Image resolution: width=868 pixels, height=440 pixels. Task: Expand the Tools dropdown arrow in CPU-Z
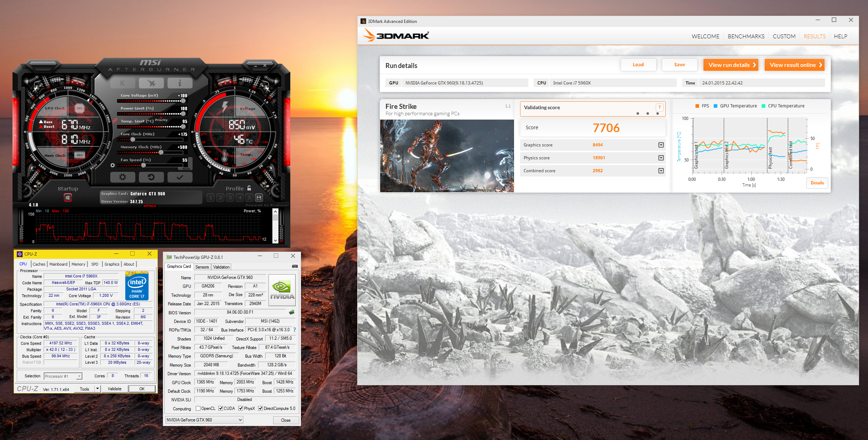(x=97, y=388)
